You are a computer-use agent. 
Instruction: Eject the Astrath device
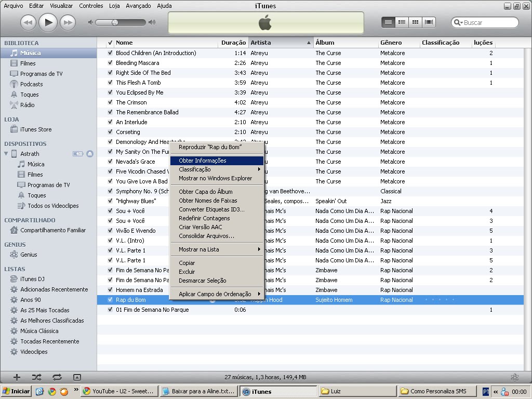point(90,154)
